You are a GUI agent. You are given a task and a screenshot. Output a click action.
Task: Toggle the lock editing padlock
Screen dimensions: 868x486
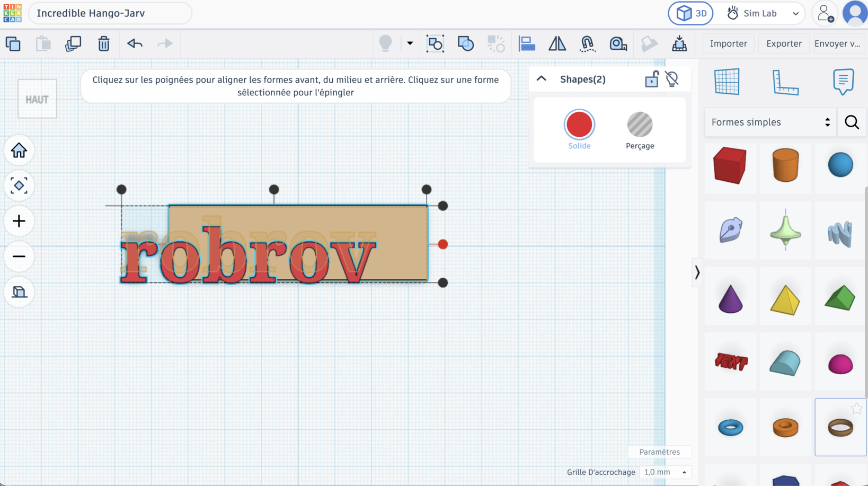pos(651,79)
